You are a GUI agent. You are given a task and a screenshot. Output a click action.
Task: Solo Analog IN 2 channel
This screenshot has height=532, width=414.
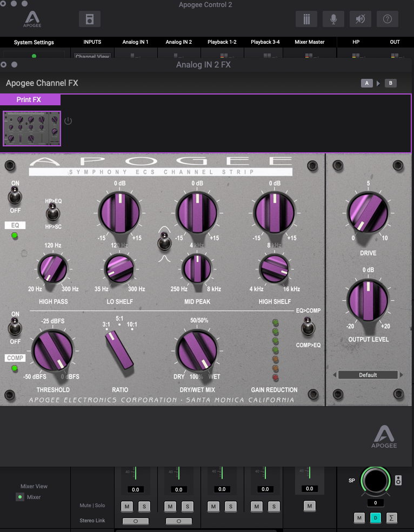pos(188,507)
